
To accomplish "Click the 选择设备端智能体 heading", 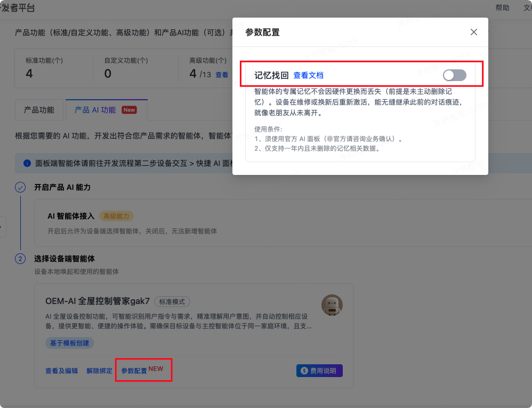I will click(x=65, y=259).
